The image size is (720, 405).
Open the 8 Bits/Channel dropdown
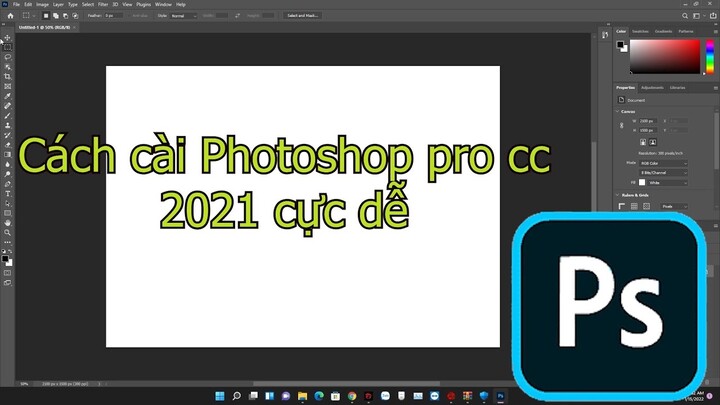[x=664, y=173]
